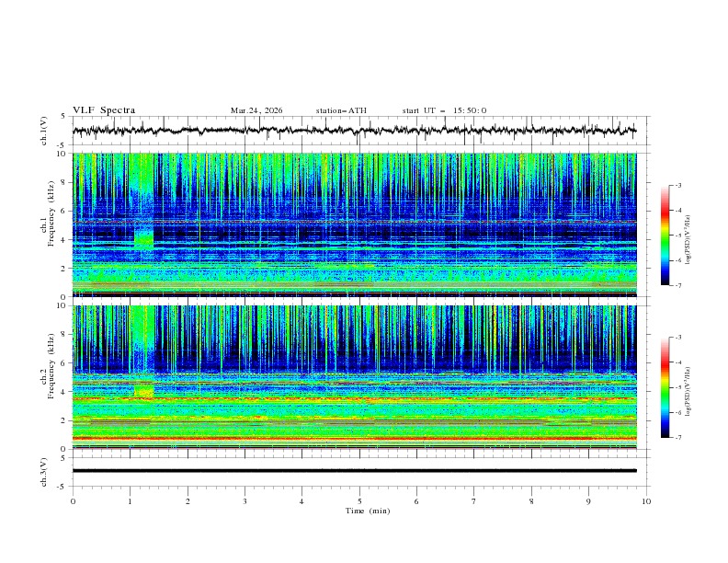
Task: Click the log(PSD) label of the ch.2 colorbar
Action: point(688,392)
